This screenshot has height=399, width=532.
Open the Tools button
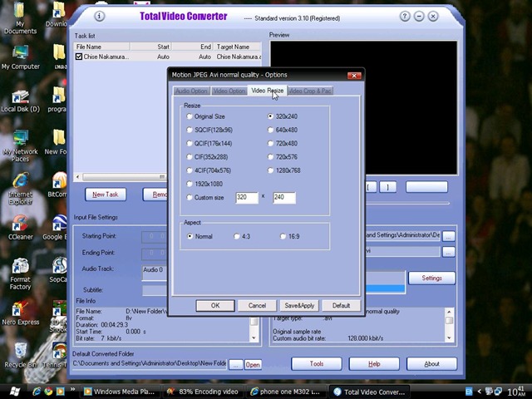[x=316, y=364]
